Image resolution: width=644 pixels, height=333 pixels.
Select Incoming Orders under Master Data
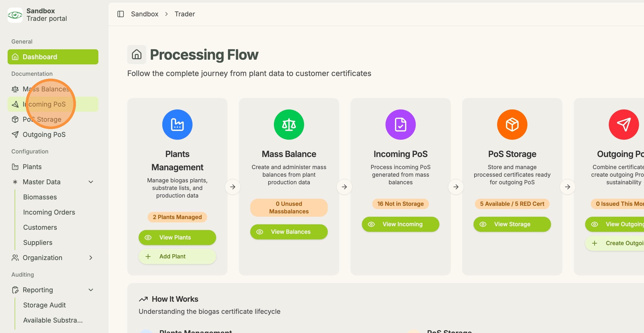point(49,212)
